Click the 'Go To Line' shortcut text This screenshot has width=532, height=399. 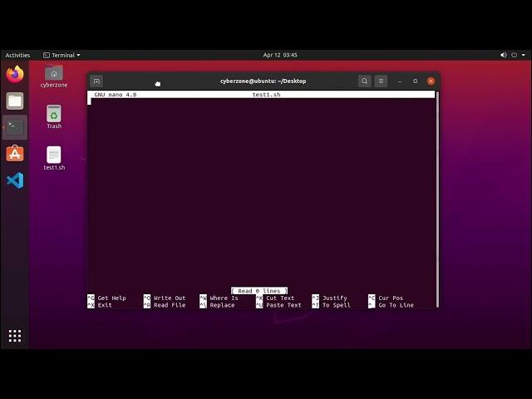pyautogui.click(x=396, y=305)
